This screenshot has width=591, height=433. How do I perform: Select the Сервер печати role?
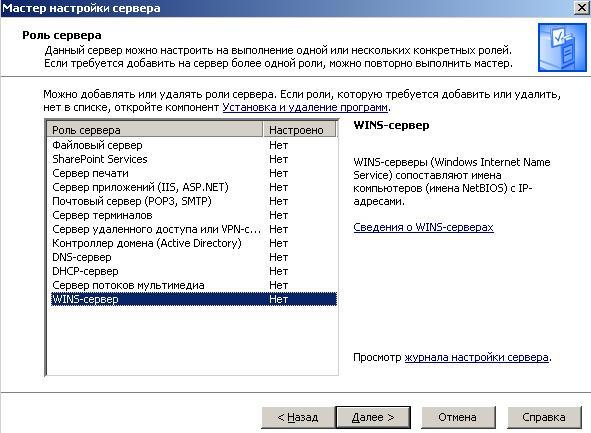[x=193, y=173]
